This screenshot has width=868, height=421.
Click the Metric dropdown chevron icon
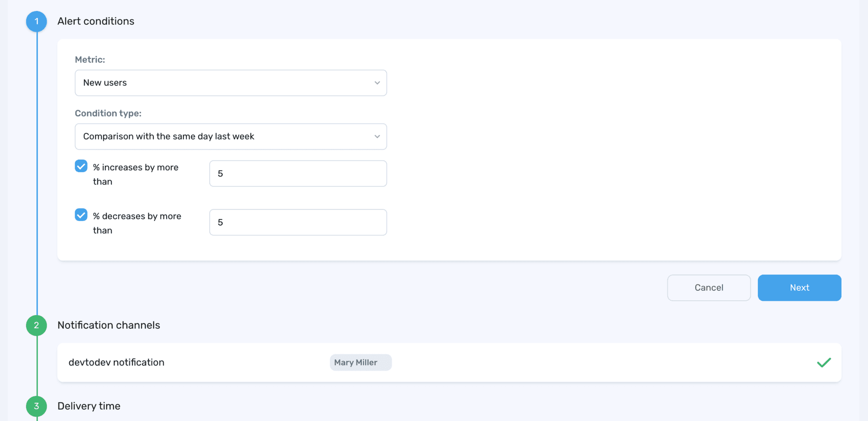[377, 83]
